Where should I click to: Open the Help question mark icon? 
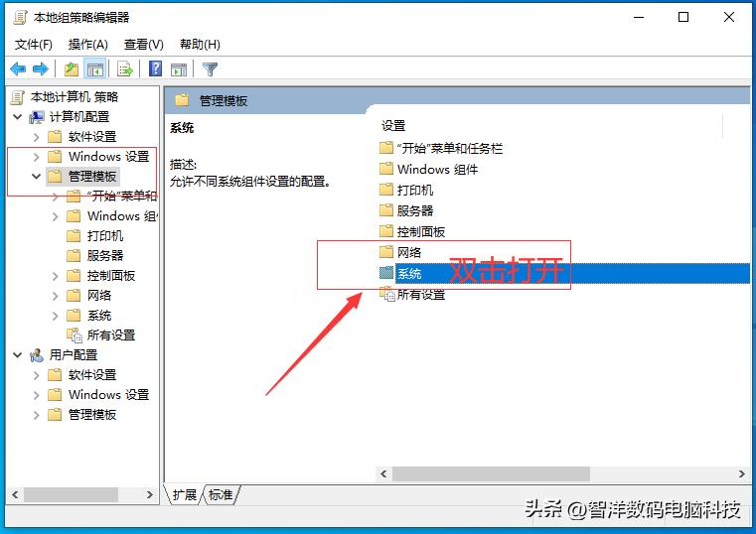[155, 68]
